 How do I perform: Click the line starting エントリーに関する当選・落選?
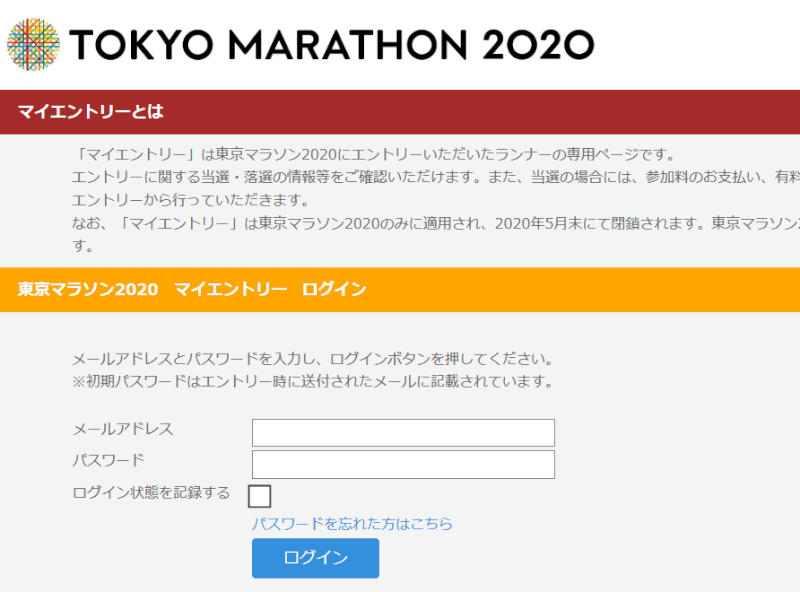click(x=436, y=177)
